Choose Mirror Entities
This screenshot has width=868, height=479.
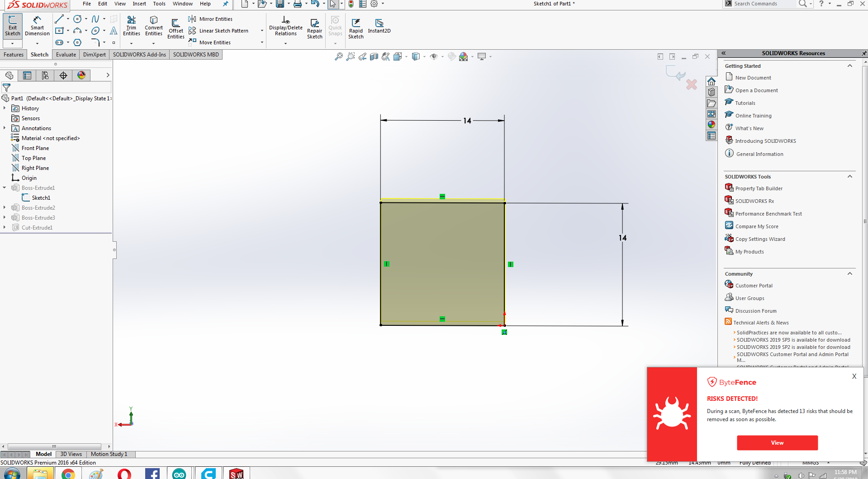pyautogui.click(x=210, y=19)
